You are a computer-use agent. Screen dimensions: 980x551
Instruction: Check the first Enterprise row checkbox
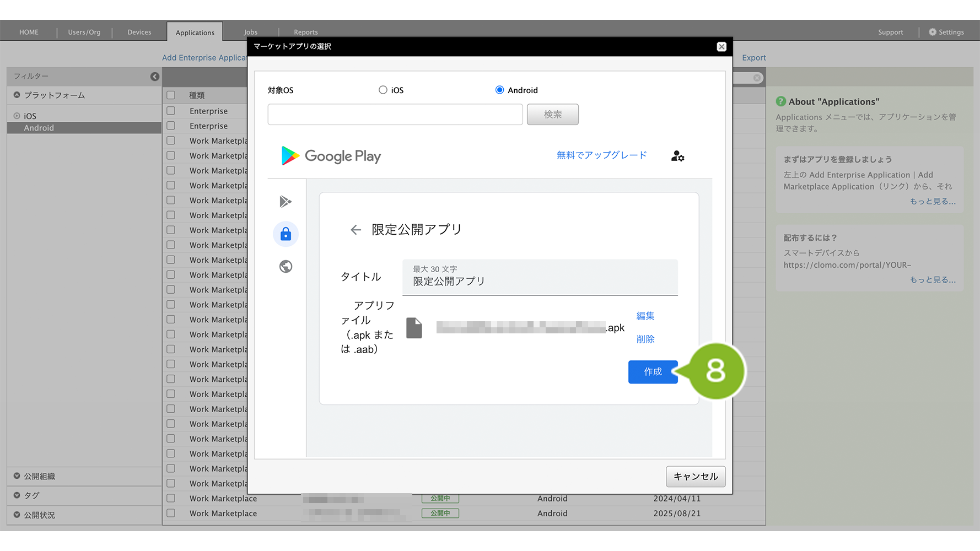click(x=171, y=111)
